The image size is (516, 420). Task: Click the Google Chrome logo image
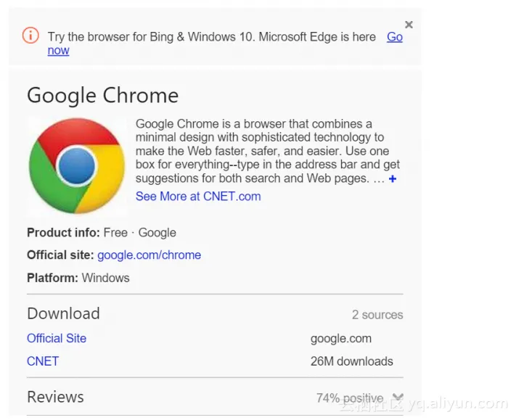point(77,166)
